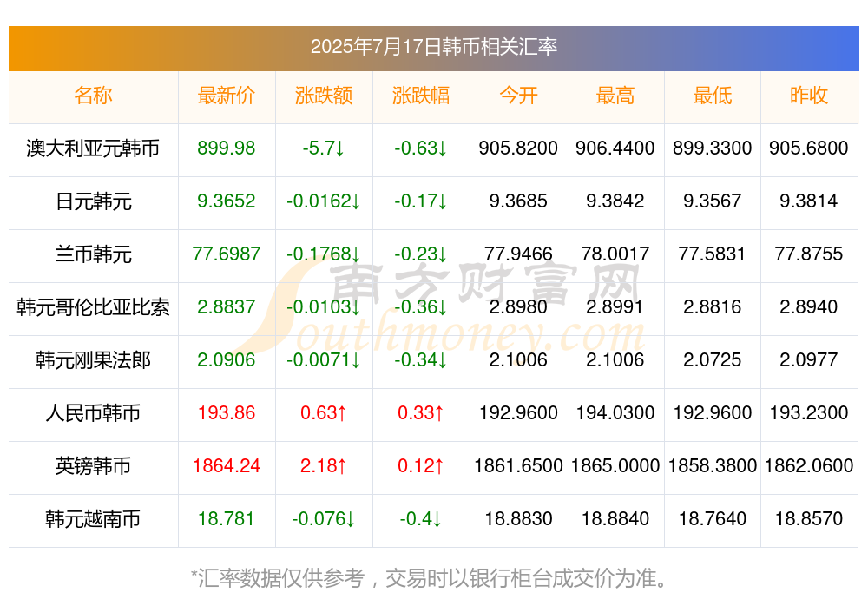Screen dimensions: 868x606
Task: Select latest price 18.781
Action: click(227, 519)
